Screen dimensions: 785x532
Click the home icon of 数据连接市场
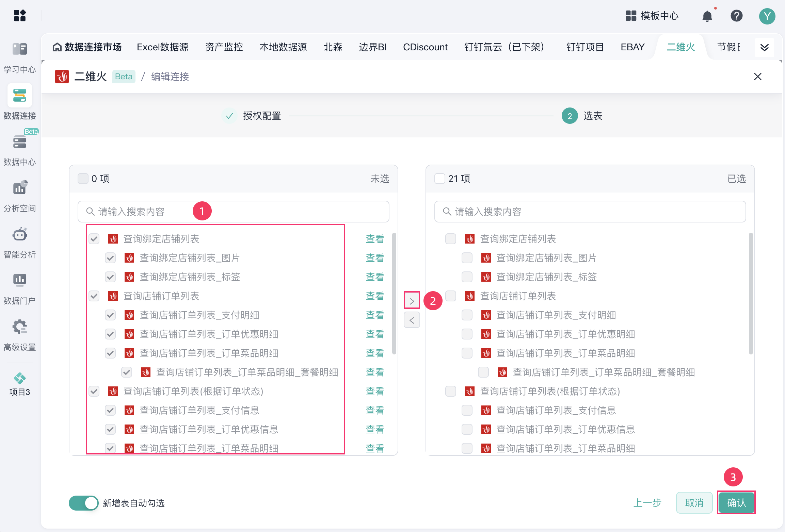click(x=57, y=47)
